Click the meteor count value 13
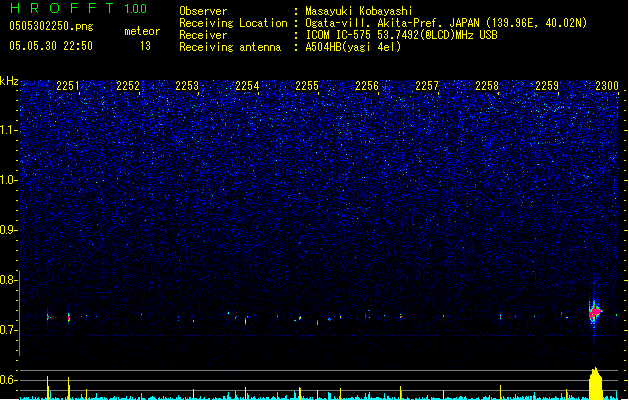Image resolution: width=629 pixels, height=400 pixels. click(145, 46)
